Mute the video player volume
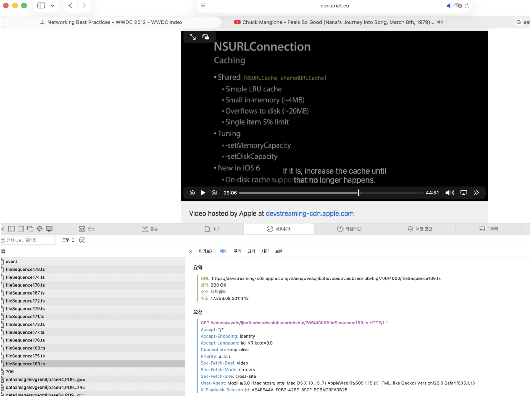This screenshot has height=396, width=532. click(x=450, y=193)
